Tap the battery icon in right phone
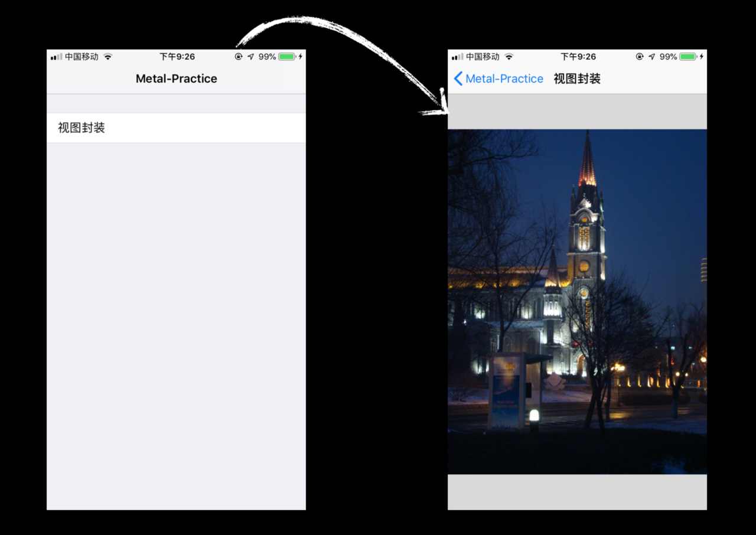 coord(688,57)
